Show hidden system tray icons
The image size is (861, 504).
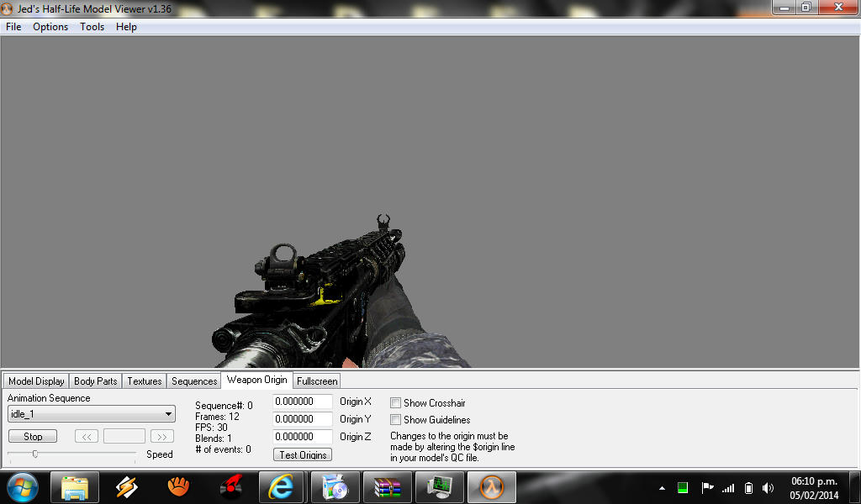663,487
